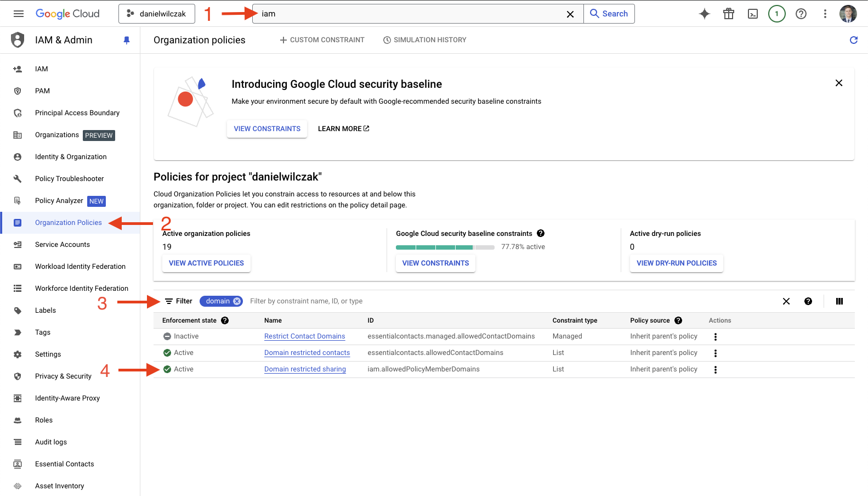
Task: Open the danielwilczak project selector
Action: 157,14
